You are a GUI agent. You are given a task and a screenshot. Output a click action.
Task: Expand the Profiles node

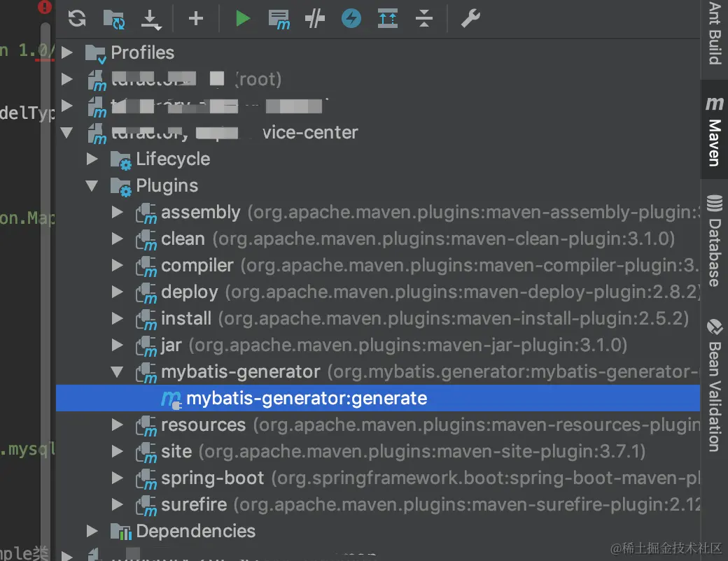tap(67, 52)
